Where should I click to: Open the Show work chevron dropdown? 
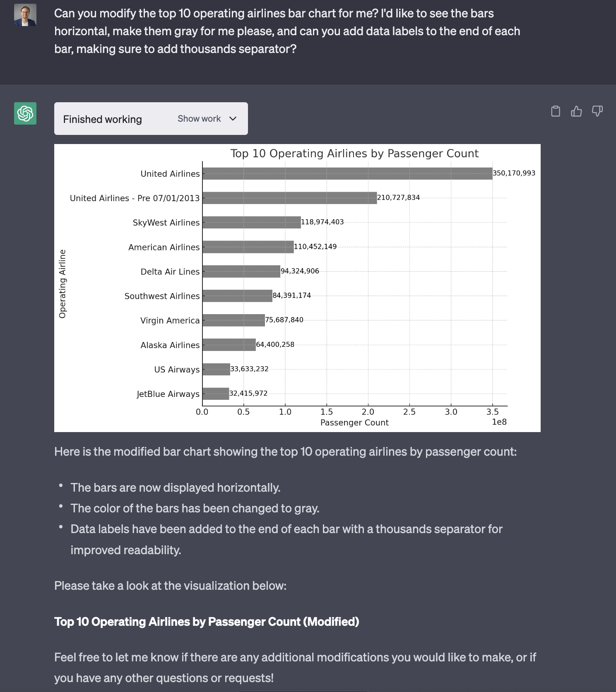(233, 119)
